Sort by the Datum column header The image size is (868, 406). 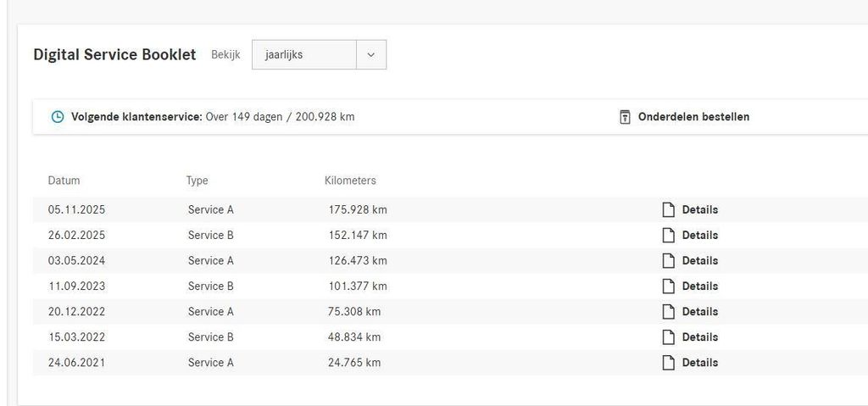pyautogui.click(x=64, y=181)
